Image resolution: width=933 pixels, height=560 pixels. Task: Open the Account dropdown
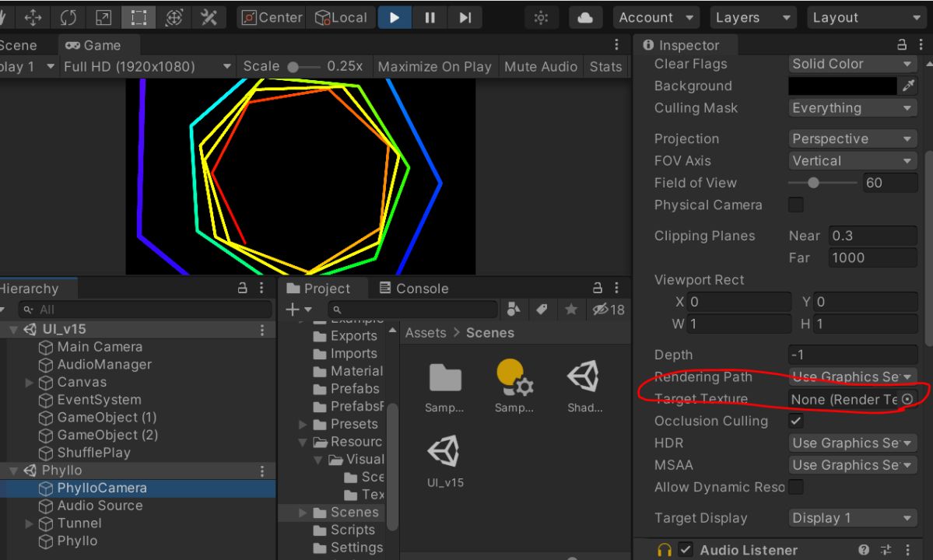click(656, 18)
